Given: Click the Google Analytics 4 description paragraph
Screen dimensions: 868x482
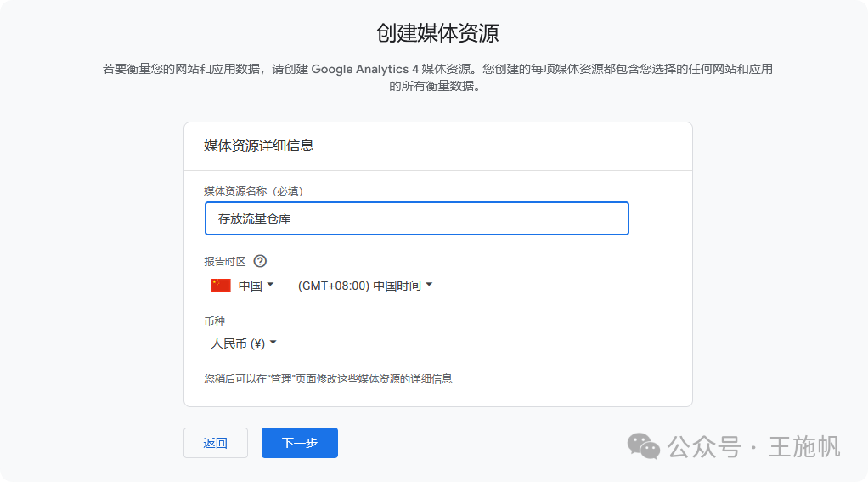Looking at the screenshot, I should point(437,77).
